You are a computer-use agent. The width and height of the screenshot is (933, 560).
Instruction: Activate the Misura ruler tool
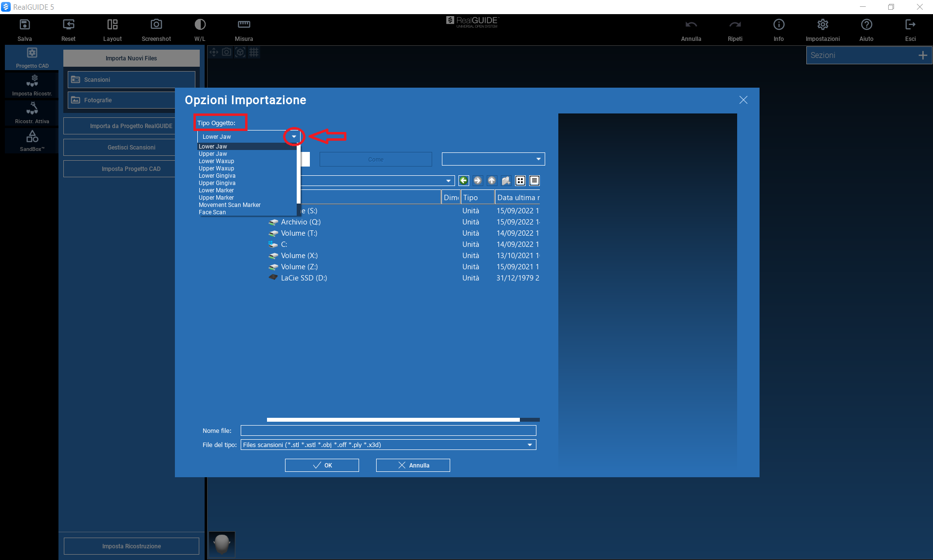[x=244, y=25]
